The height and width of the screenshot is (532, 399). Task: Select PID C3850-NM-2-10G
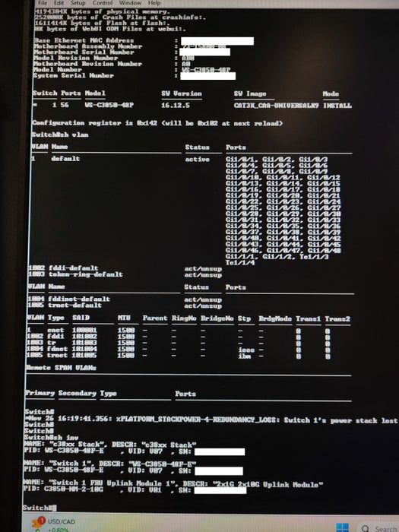[x=74, y=489]
